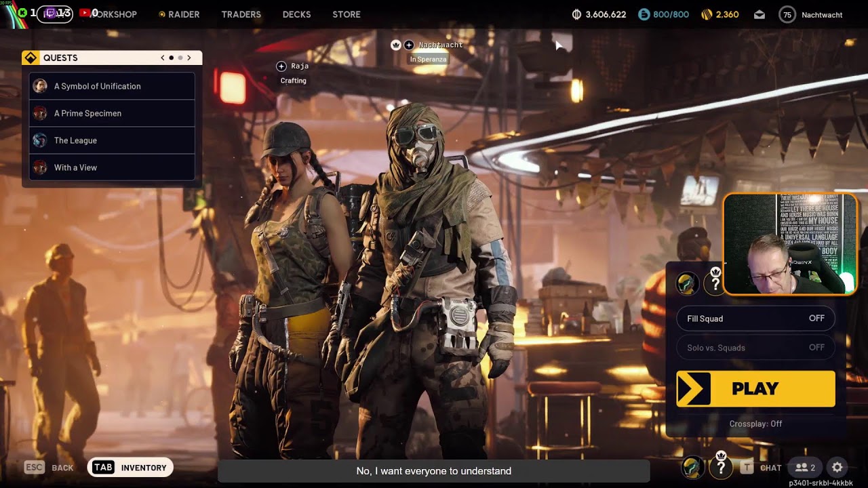Click the coin currency icon beside 3.606.622
Image resolution: width=868 pixels, height=488 pixels.
point(577,14)
